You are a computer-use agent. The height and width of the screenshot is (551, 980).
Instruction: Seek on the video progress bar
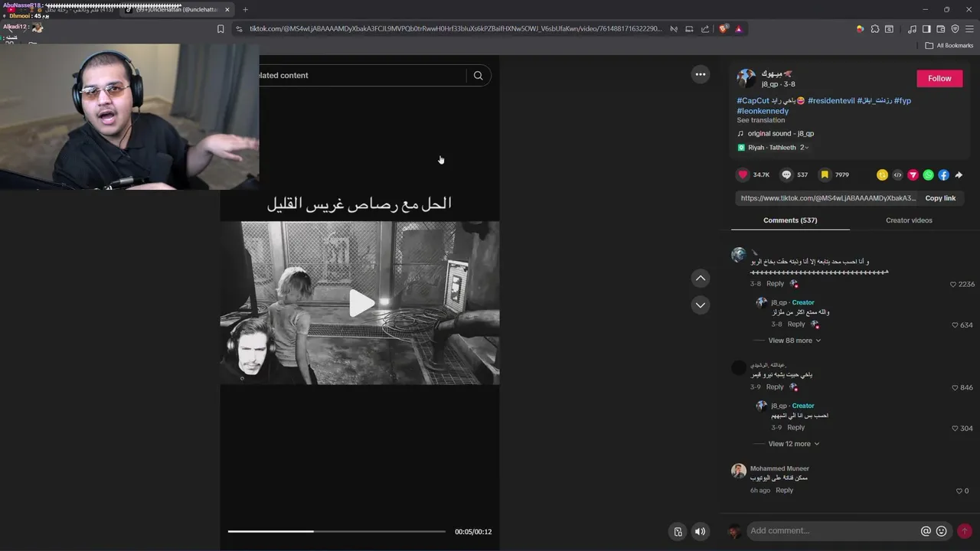(336, 531)
